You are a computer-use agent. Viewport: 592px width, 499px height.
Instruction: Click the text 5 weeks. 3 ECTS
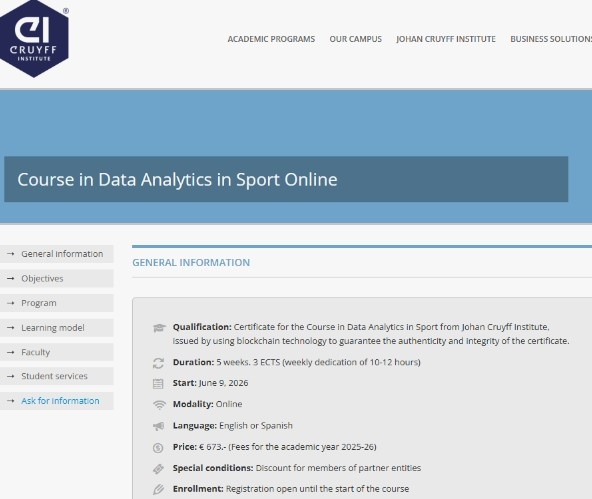pyautogui.click(x=248, y=362)
